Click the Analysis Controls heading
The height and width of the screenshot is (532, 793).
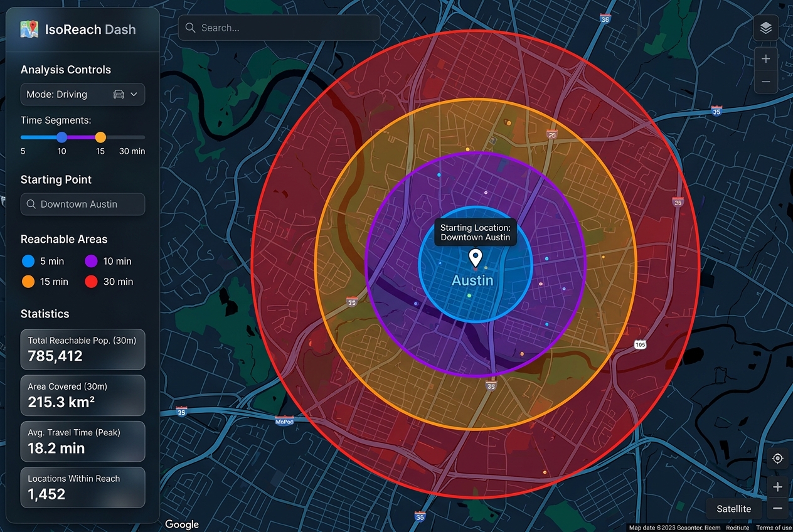(x=66, y=70)
